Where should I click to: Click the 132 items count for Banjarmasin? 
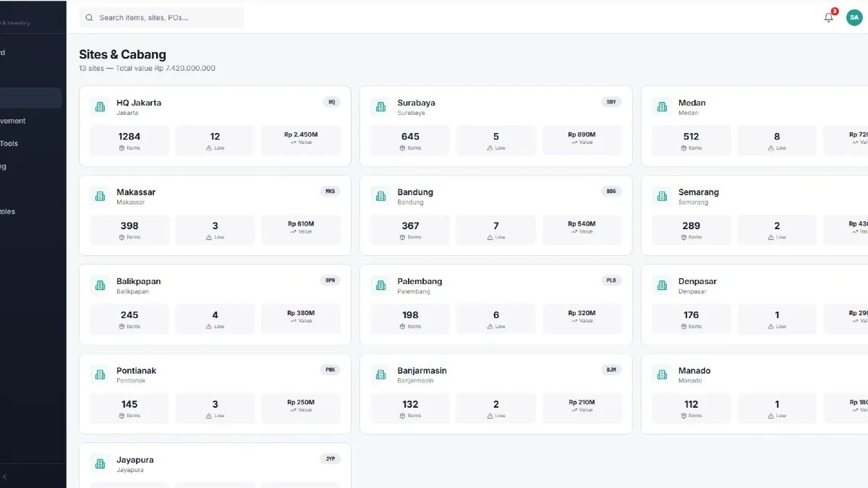410,404
